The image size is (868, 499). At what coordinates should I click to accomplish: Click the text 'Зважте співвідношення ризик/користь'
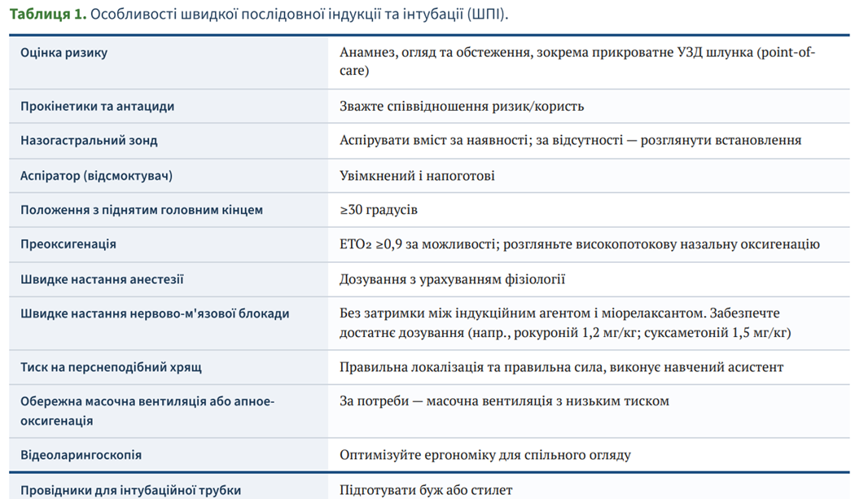(462, 106)
